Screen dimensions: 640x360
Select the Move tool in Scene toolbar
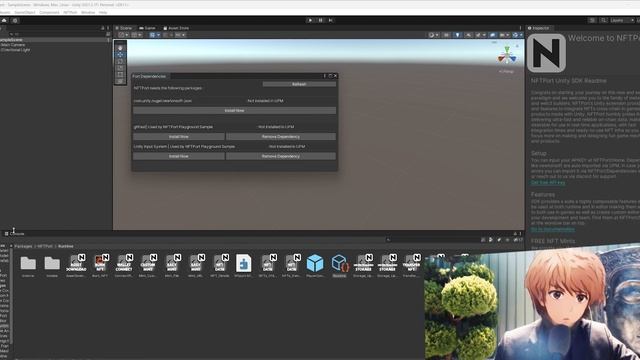tap(120, 55)
